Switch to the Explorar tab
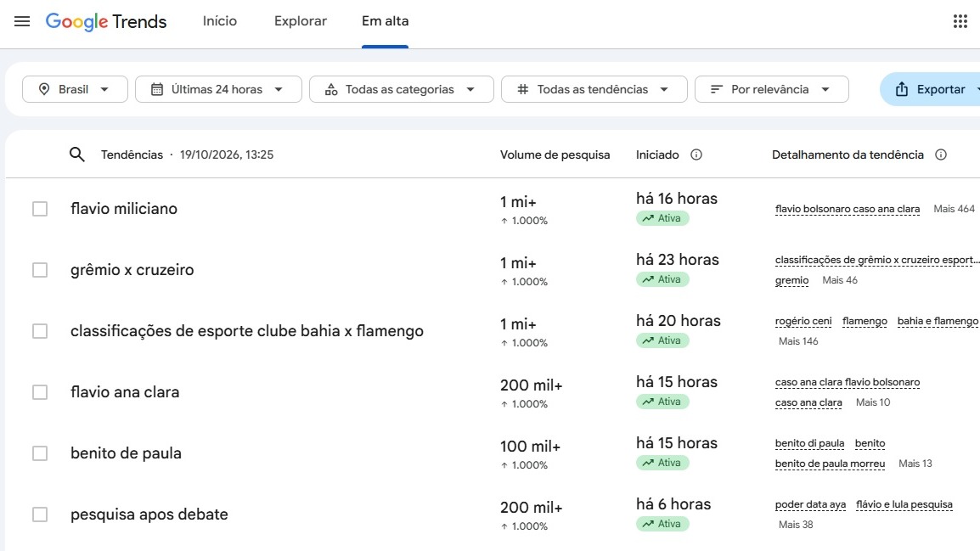The image size is (980, 551). click(x=301, y=21)
